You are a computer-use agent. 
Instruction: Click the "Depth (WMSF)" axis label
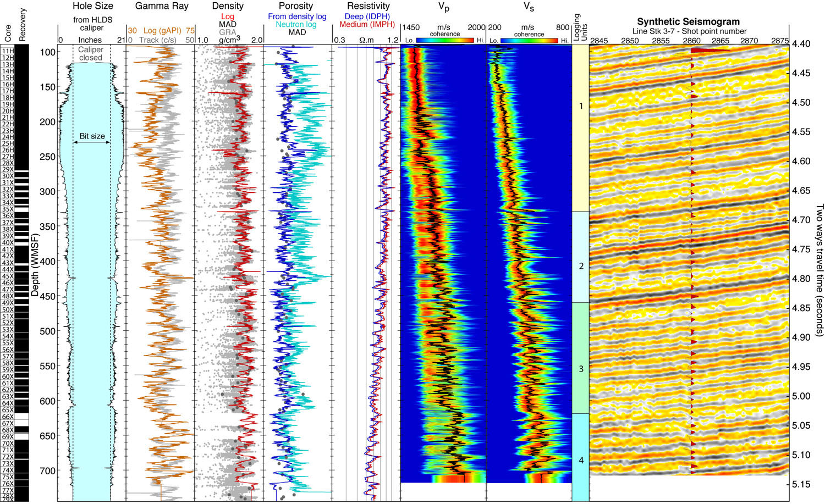point(36,265)
